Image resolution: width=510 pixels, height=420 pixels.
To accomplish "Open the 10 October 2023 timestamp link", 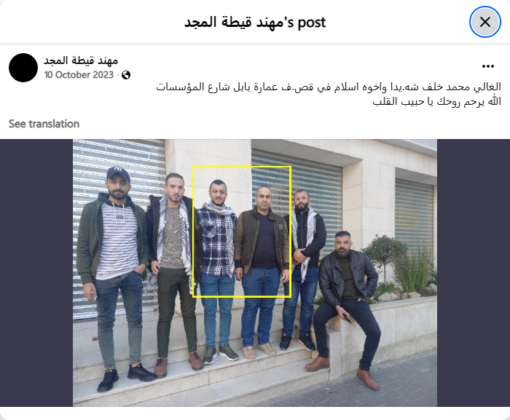I will coord(79,75).
